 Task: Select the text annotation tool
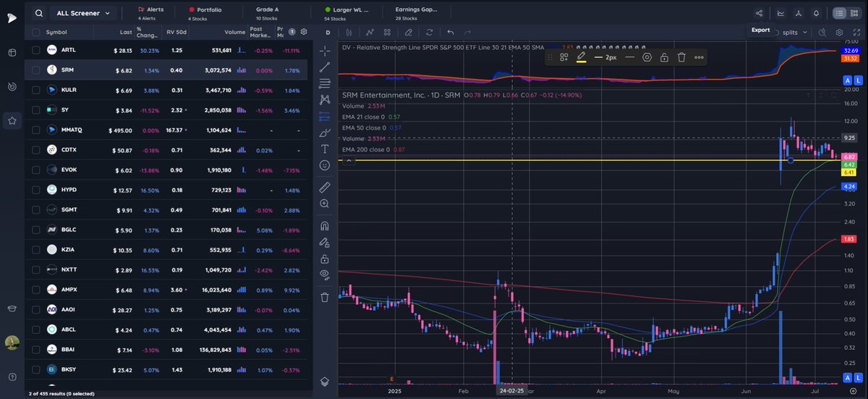click(325, 149)
